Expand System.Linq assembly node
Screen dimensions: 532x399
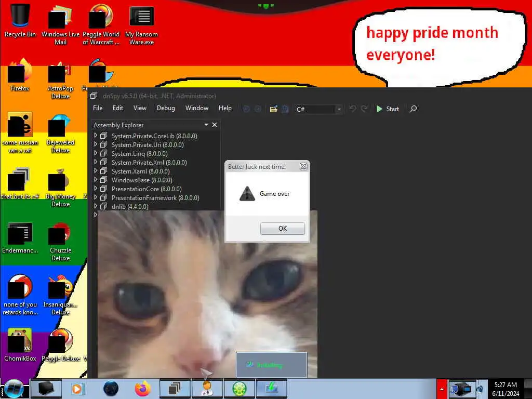pos(96,153)
